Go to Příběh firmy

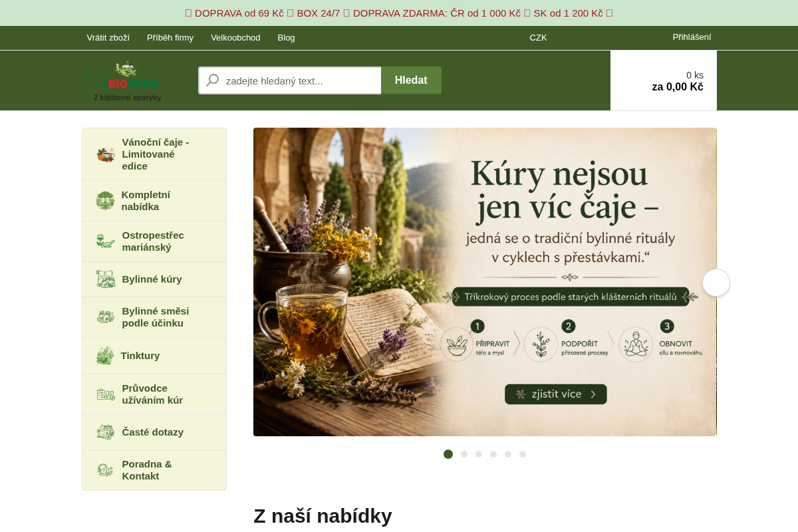point(170,38)
